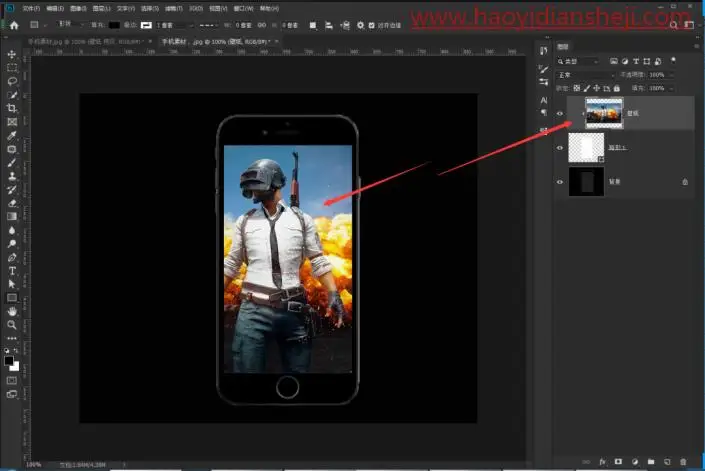Hide the top wallpaper image layer

pos(560,113)
